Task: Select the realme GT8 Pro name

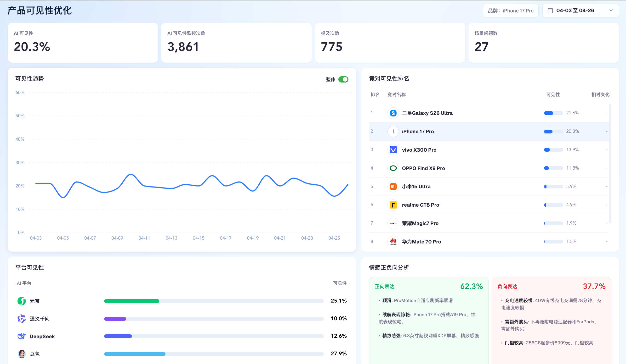Action: [x=420, y=205]
